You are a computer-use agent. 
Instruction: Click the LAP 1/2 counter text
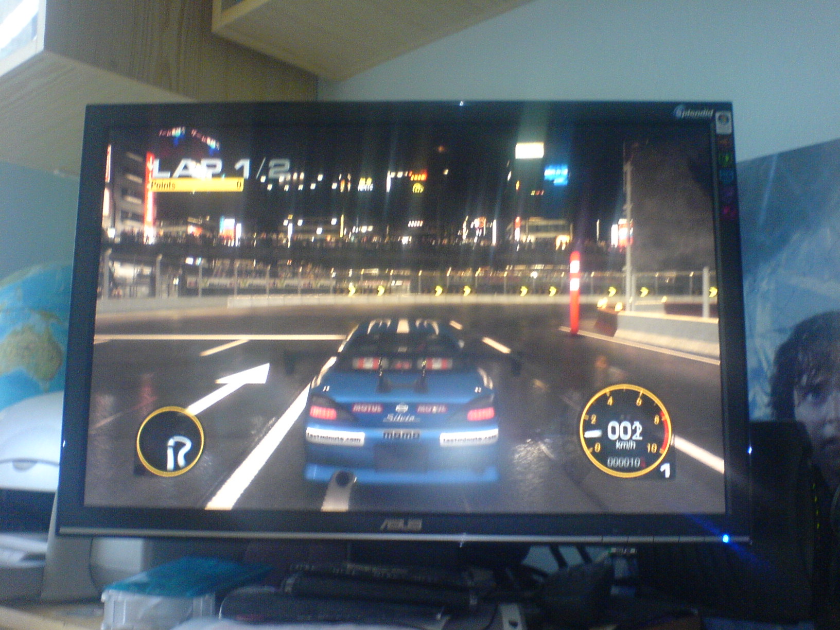(x=222, y=168)
